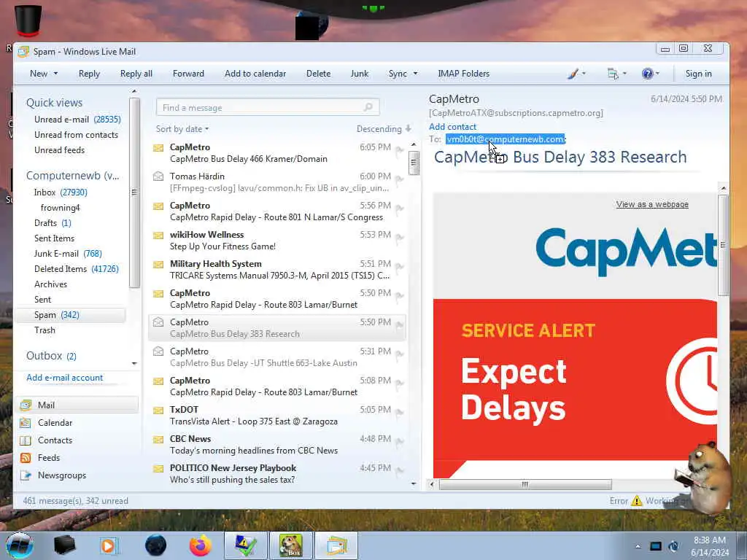747x560 pixels.
Task: Click envelope icon of CBC News message
Action: point(158,440)
